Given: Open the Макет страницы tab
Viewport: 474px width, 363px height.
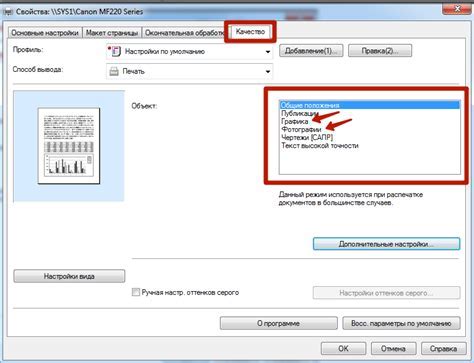Looking at the screenshot, I should click(x=112, y=33).
